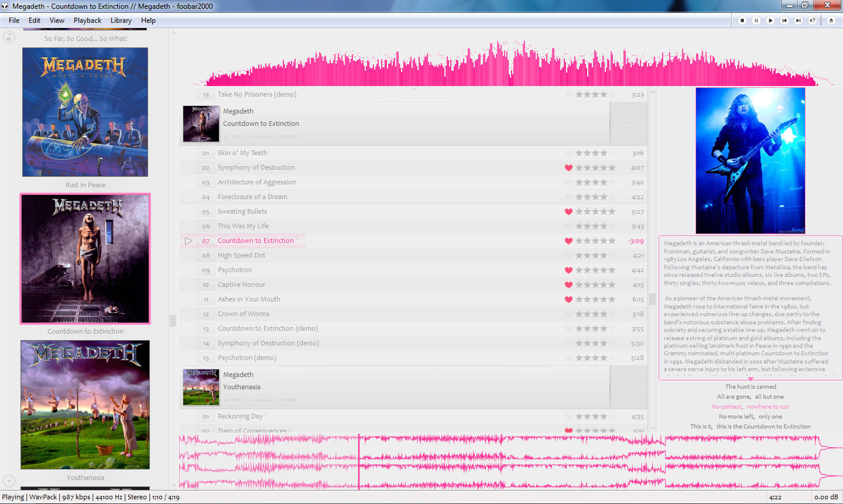The height and width of the screenshot is (504, 843).
Task: Click the album sidebar scrollbar down arrow
Action: [173, 485]
